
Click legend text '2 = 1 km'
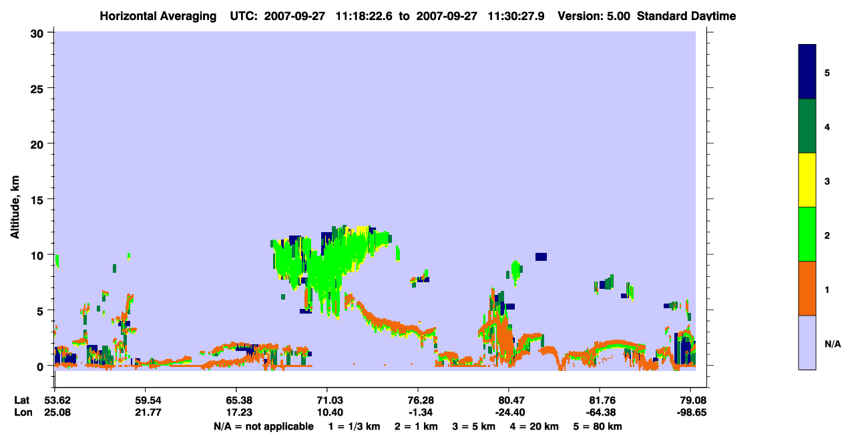pyautogui.click(x=417, y=426)
